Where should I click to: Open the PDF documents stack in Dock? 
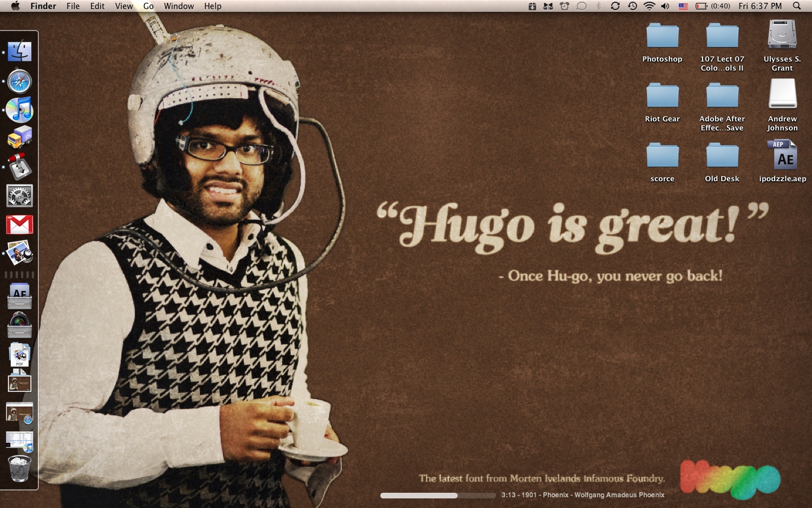pyautogui.click(x=19, y=354)
